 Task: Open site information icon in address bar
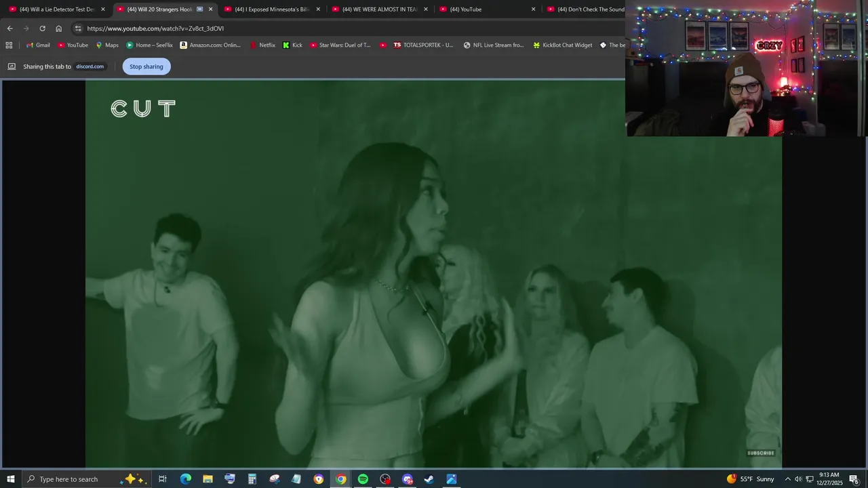[x=78, y=28]
